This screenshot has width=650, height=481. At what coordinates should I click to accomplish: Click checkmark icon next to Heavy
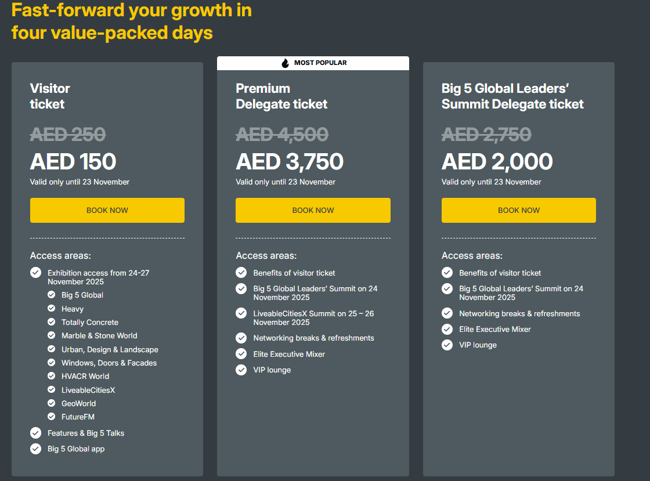(x=51, y=309)
